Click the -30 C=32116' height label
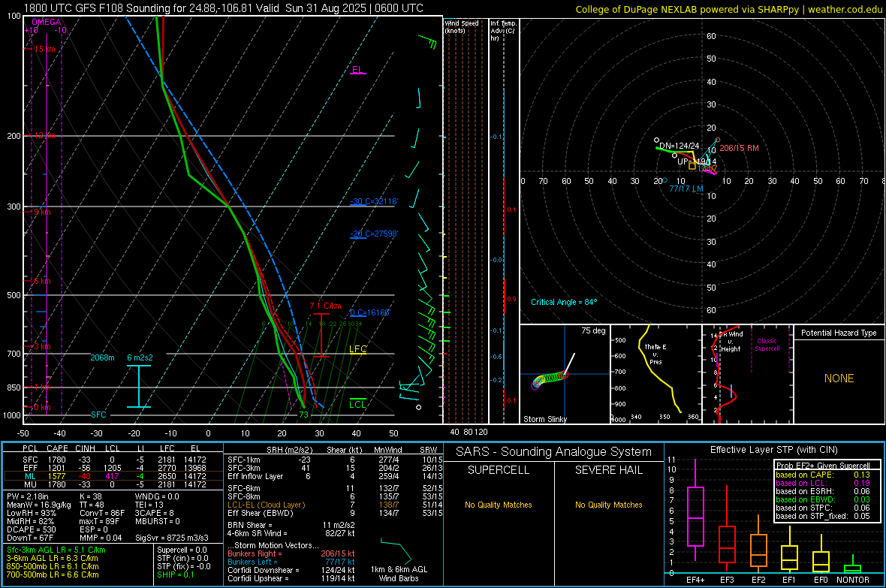The image size is (886, 588). (374, 201)
